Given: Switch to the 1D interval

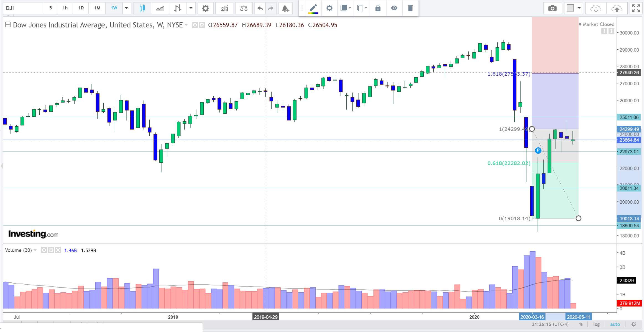Looking at the screenshot, I should coord(81,8).
